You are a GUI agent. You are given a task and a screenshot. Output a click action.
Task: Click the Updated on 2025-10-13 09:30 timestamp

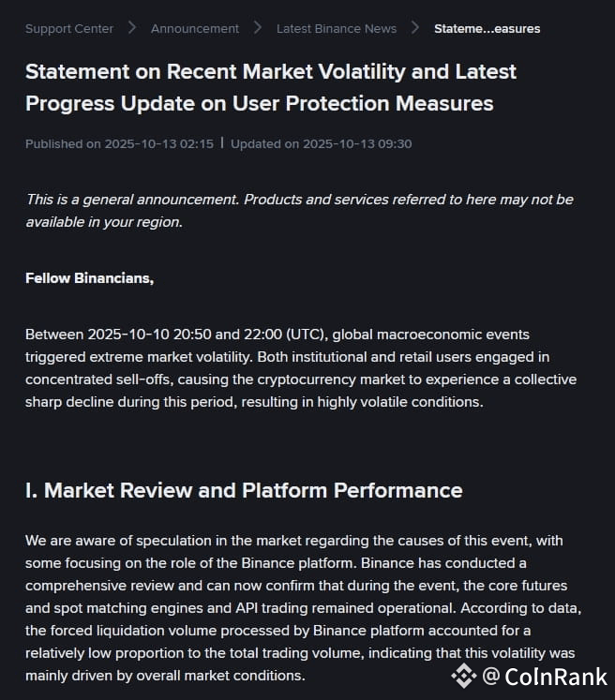pos(322,143)
